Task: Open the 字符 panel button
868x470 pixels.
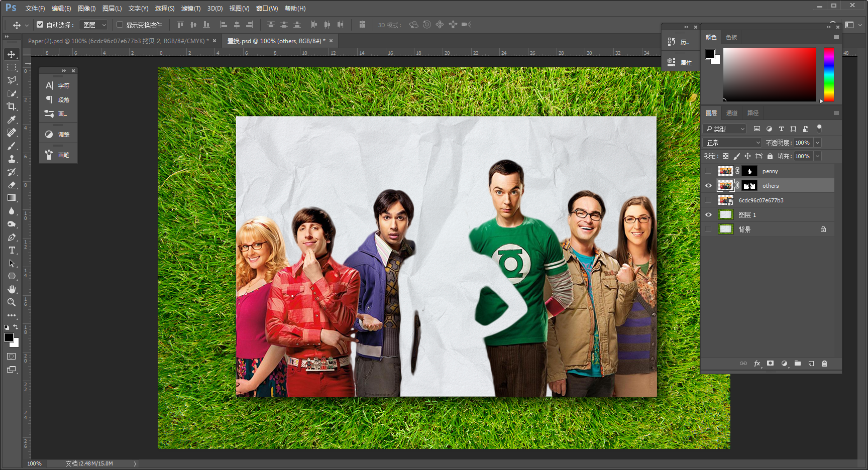Action: tap(58, 86)
